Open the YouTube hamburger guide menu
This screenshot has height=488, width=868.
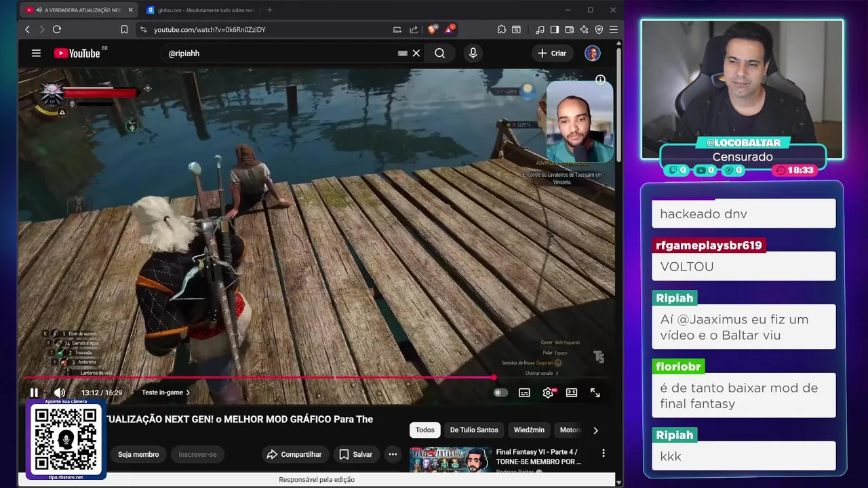tap(36, 53)
